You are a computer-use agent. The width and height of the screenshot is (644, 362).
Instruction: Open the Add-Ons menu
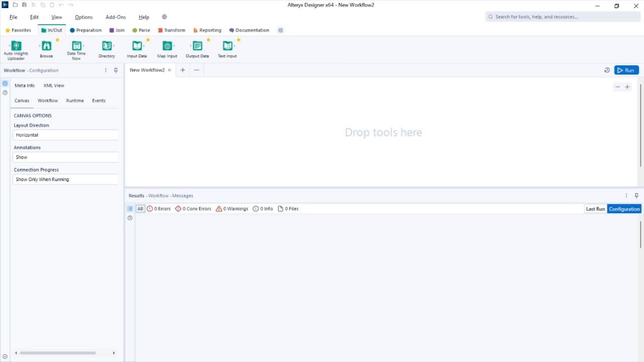[116, 17]
